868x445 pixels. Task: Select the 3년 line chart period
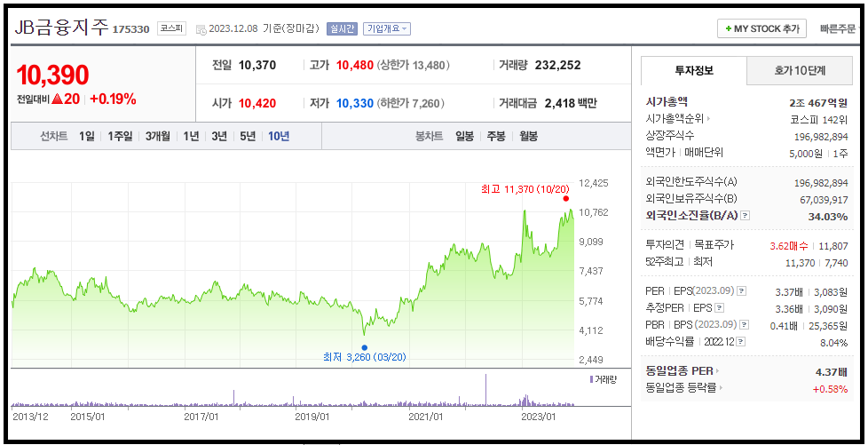[219, 136]
